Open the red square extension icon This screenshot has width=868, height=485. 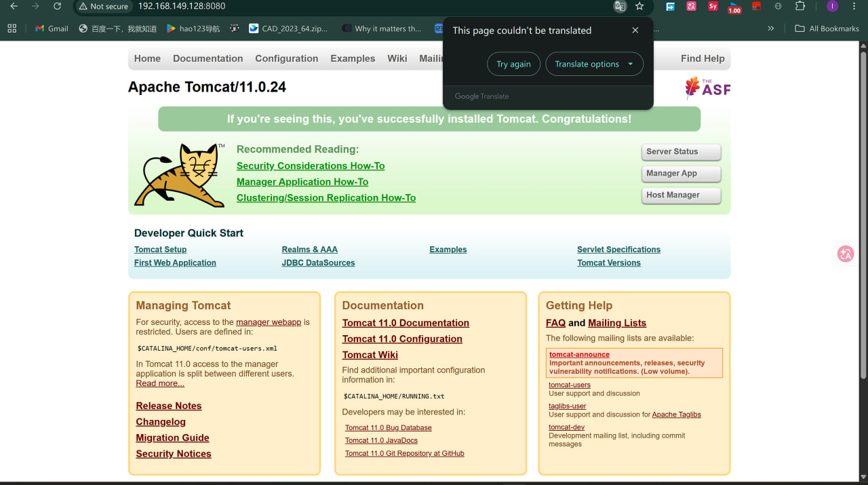(x=756, y=6)
